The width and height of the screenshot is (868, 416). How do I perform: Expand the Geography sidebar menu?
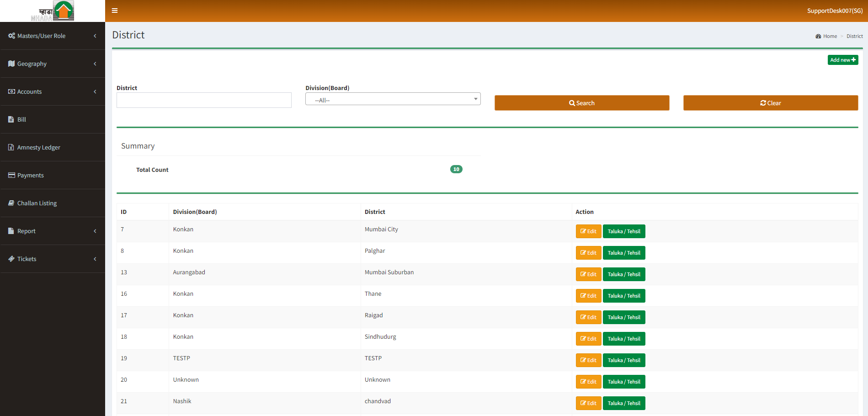[x=53, y=64]
